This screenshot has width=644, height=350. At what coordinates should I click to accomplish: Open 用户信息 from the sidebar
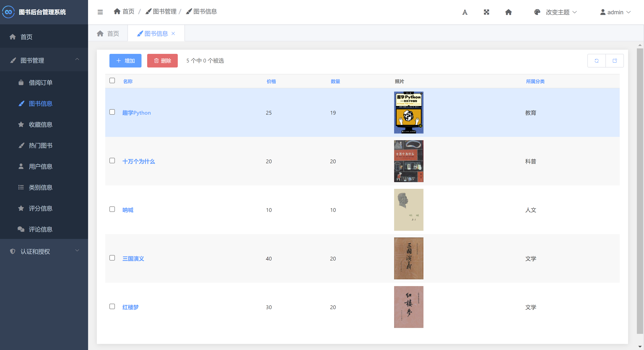click(41, 166)
